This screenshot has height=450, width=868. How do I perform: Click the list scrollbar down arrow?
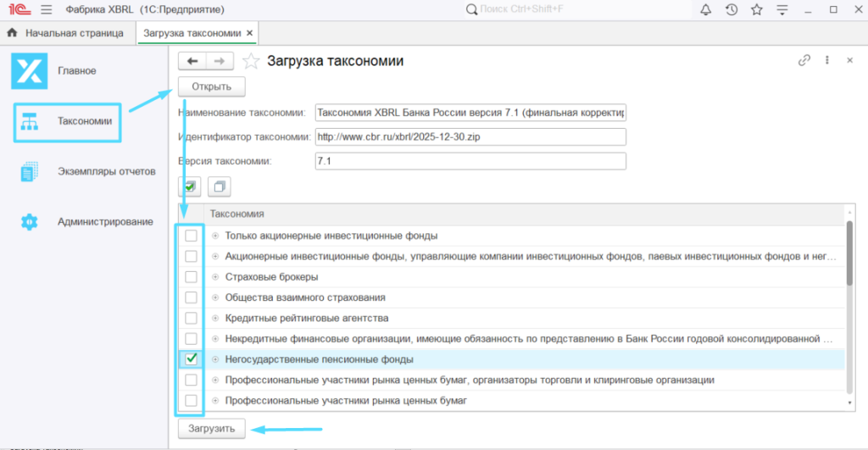[849, 403]
